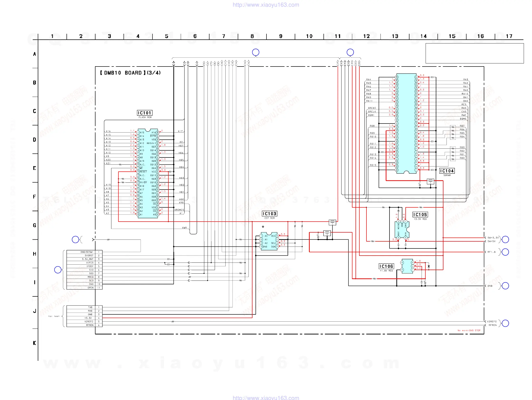Click the blue circle beside RF1.8 output
The width and height of the screenshot is (532, 400).
point(505,252)
